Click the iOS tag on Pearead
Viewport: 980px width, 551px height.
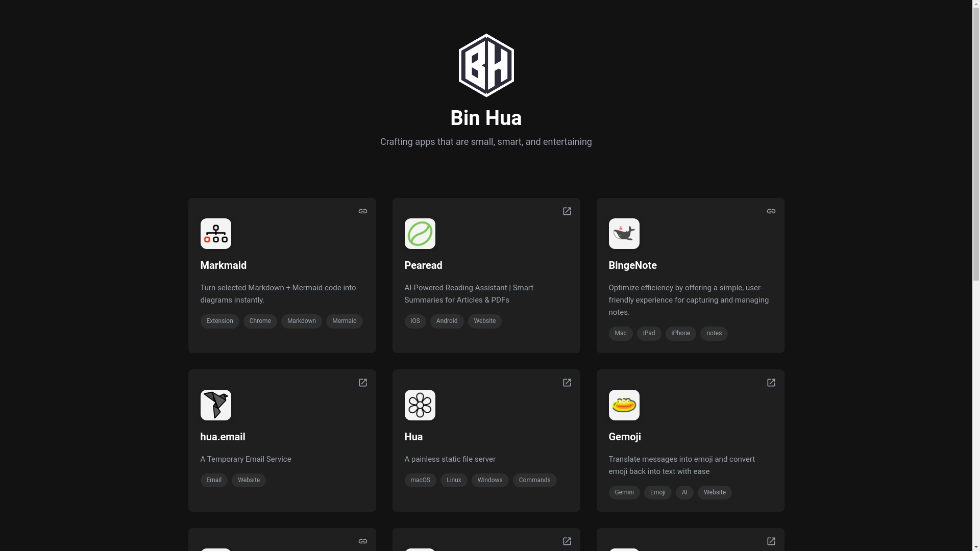(415, 321)
